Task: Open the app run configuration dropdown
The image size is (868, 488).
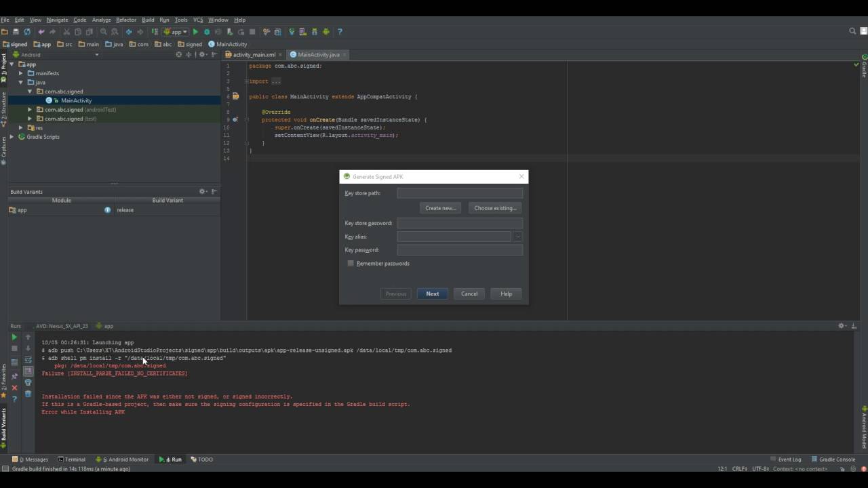Action: pyautogui.click(x=176, y=31)
